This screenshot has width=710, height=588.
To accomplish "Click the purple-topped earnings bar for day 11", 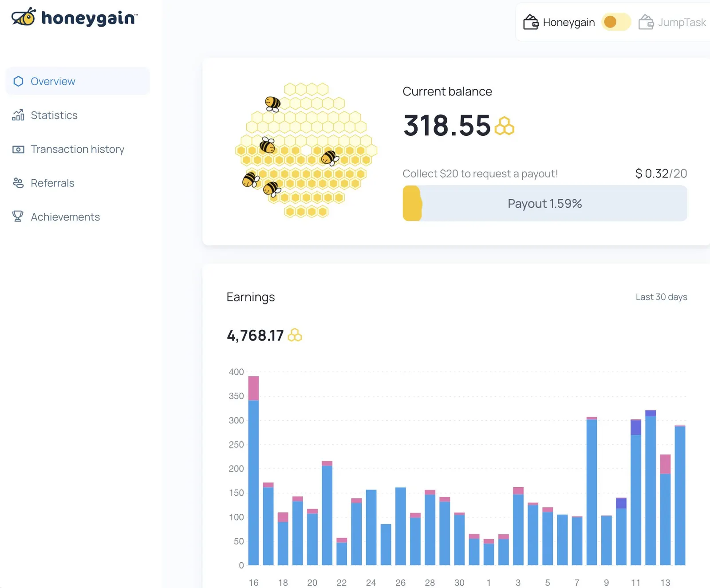I will 636,492.
